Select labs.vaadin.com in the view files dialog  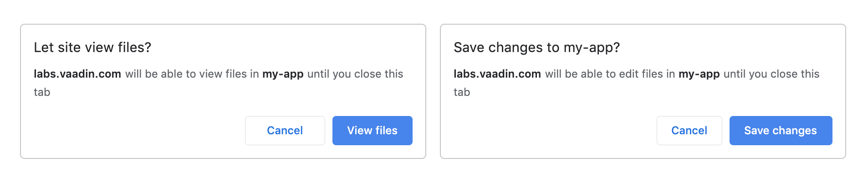coord(77,74)
